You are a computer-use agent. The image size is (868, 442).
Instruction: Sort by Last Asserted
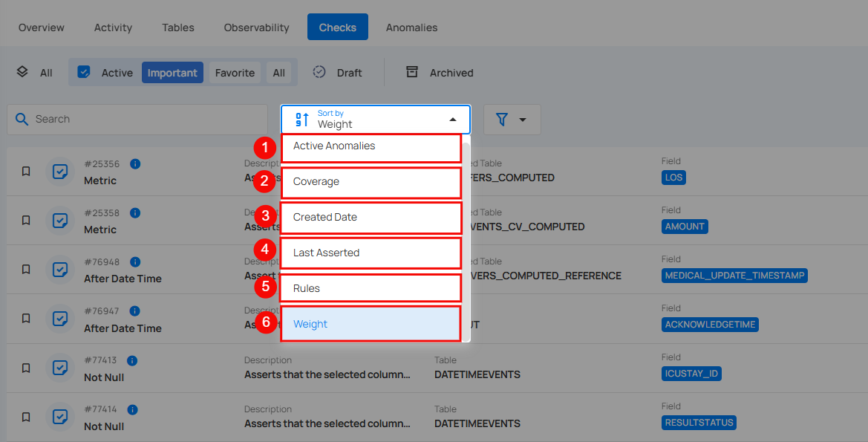(x=371, y=253)
